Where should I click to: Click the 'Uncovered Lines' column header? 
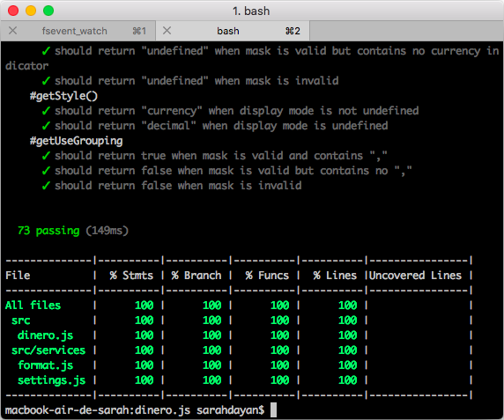pos(415,276)
